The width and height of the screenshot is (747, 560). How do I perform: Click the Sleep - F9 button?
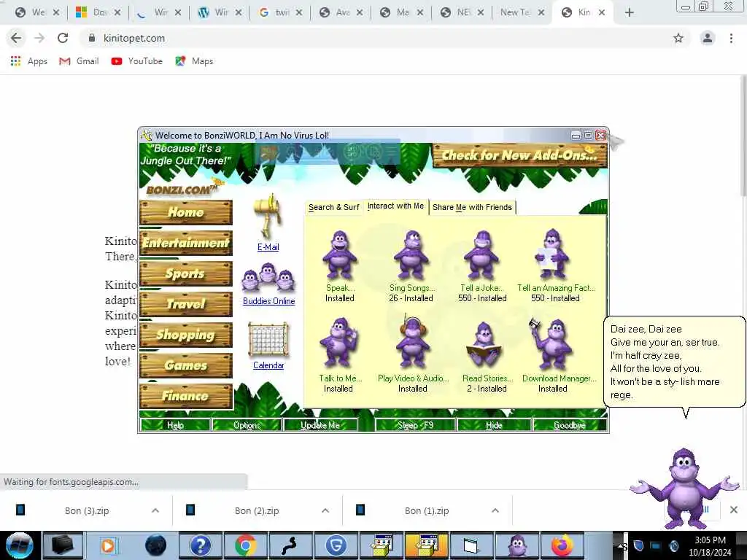click(415, 425)
